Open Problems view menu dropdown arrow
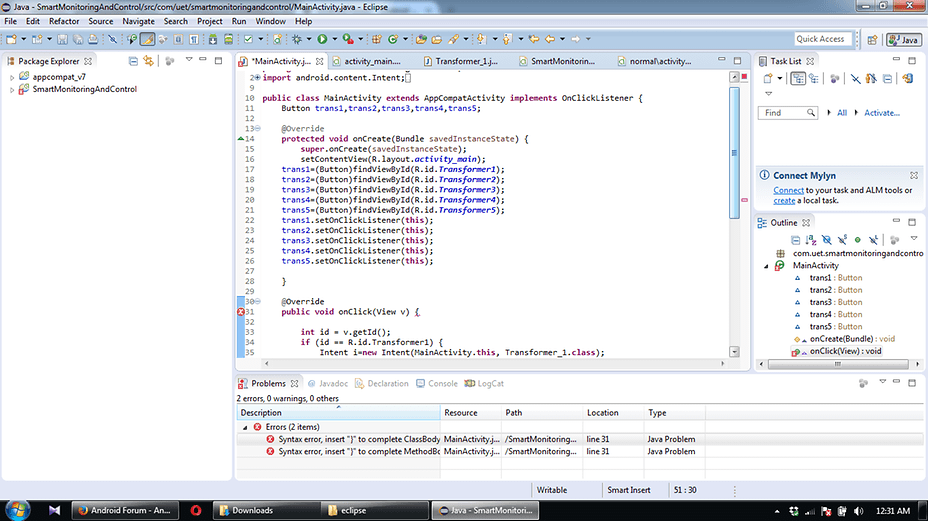The width and height of the screenshot is (928, 521). coord(882,382)
